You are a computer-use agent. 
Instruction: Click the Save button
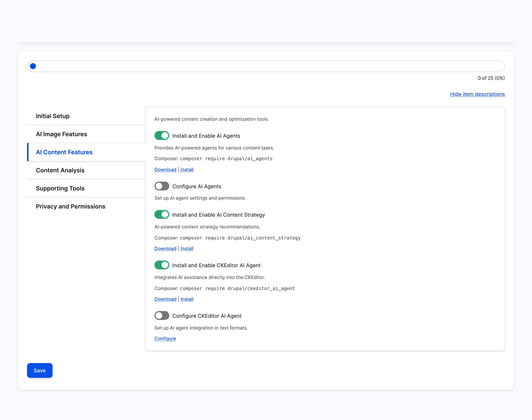40,371
